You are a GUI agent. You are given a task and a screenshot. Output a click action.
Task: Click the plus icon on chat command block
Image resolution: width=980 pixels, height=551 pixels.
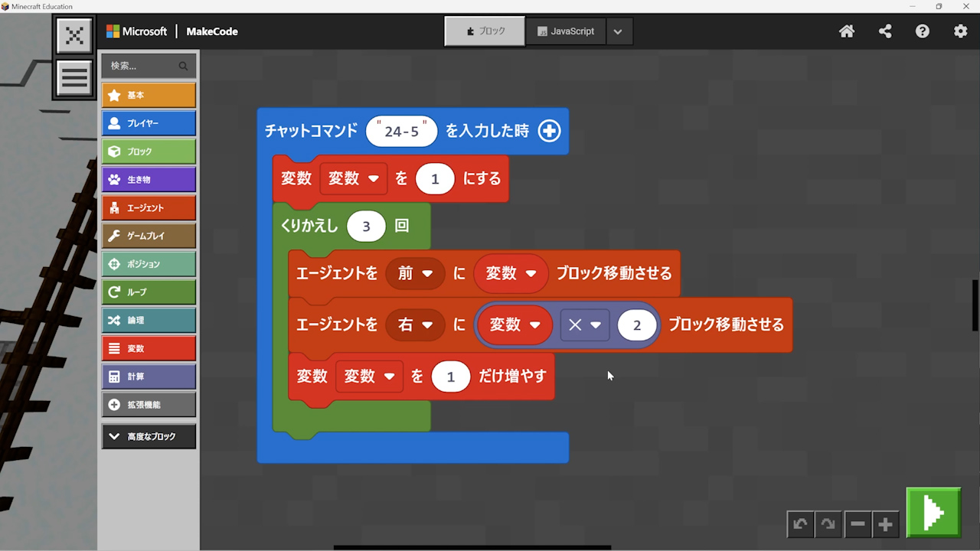point(549,131)
